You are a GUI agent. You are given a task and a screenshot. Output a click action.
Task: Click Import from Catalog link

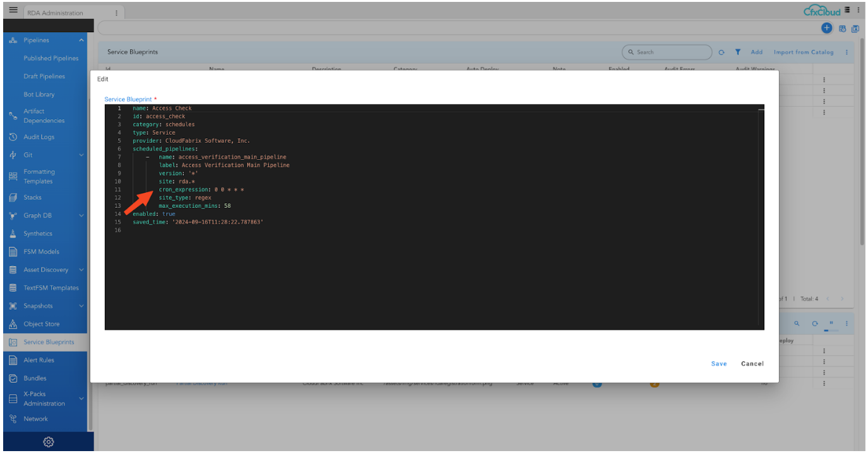point(804,52)
